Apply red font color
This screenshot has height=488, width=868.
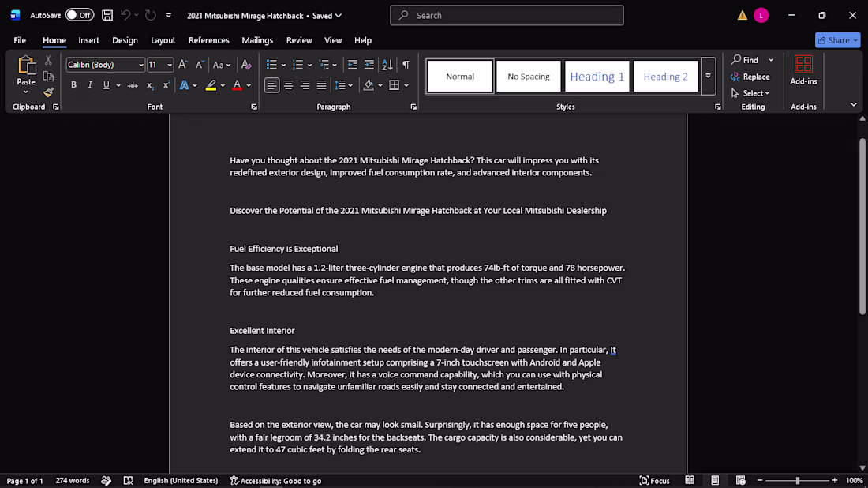click(x=237, y=85)
